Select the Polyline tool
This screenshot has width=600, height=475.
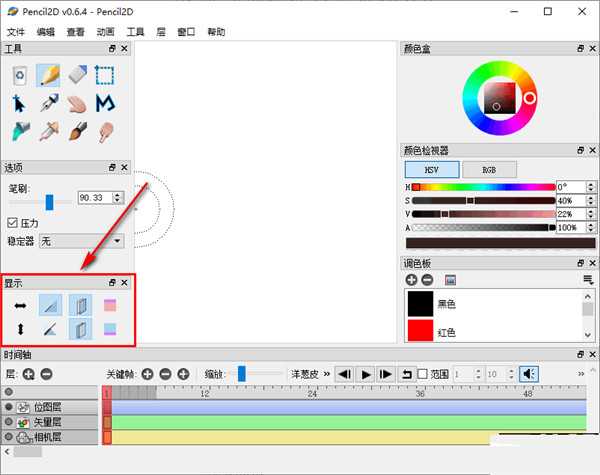tap(105, 103)
